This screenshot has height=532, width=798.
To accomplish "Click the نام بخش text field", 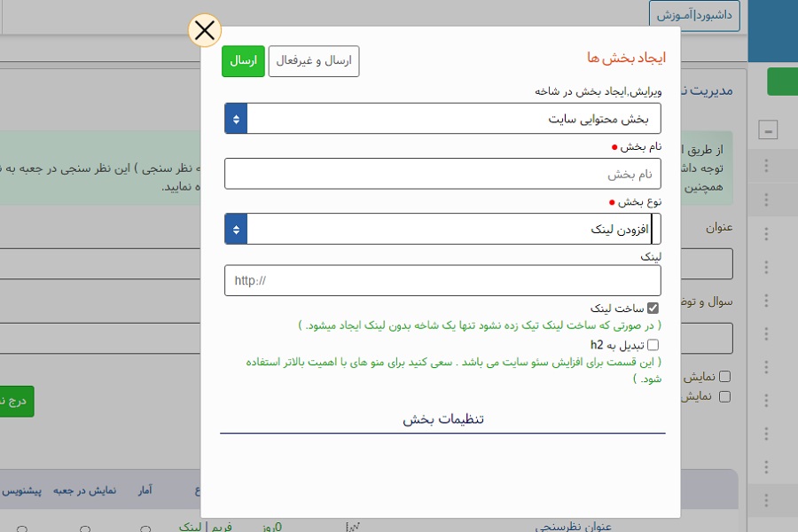I will (442, 174).
